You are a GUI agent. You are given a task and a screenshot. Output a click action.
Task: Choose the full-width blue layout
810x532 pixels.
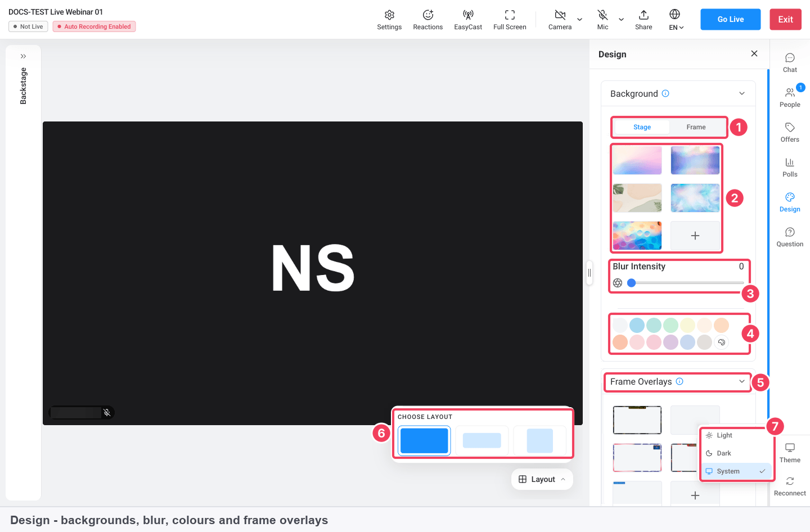(x=424, y=440)
